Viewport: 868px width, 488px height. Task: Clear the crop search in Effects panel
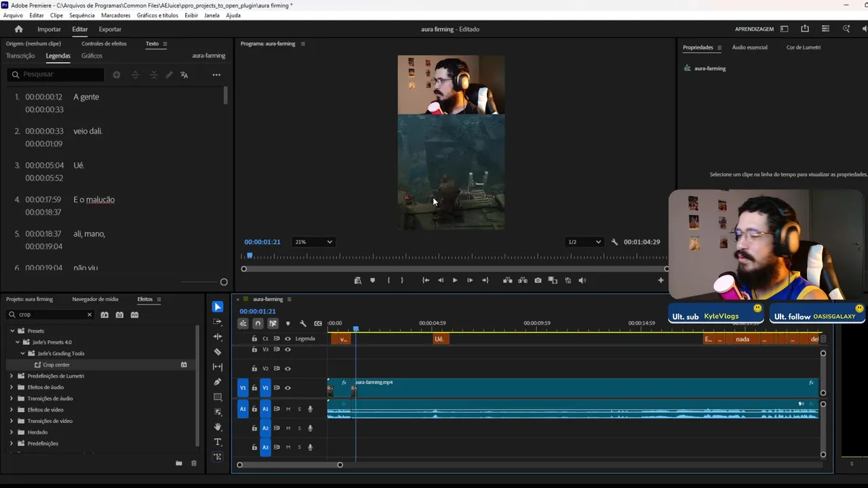click(89, 314)
